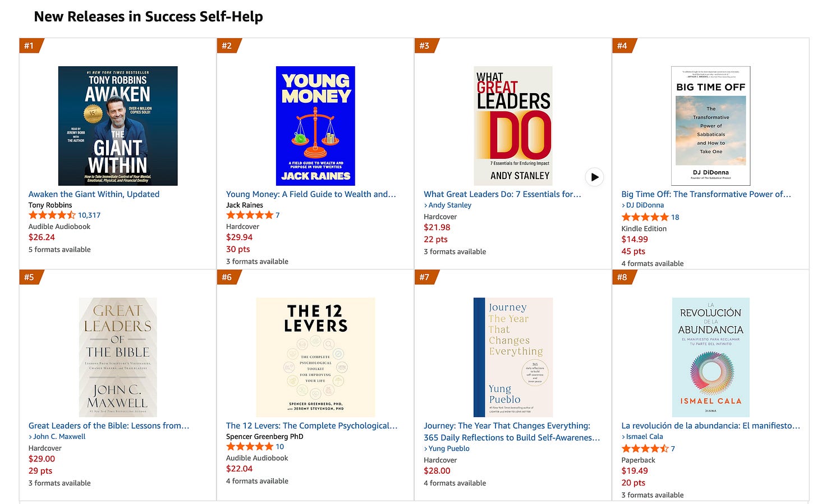
Task: Expand the John C. Maxwell author chevron
Action: [30, 437]
